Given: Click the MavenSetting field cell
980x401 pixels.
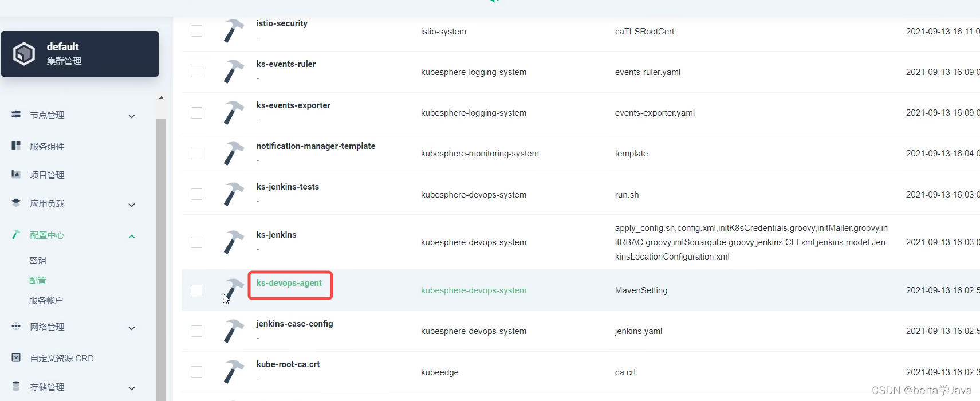Looking at the screenshot, I should click(641, 290).
